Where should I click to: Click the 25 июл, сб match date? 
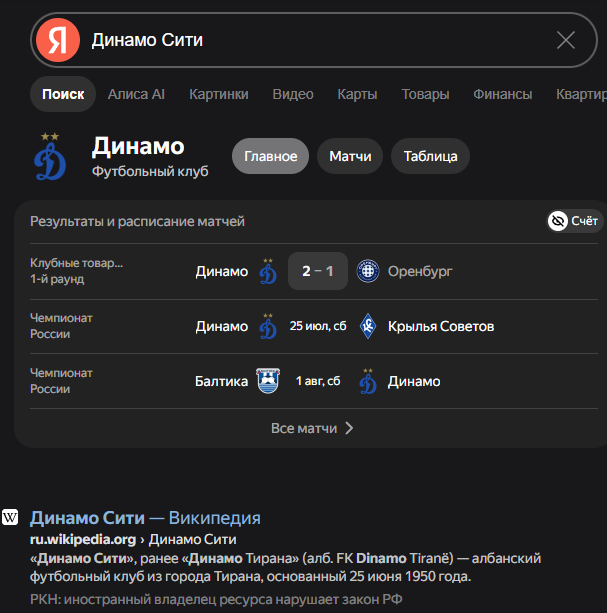(x=318, y=326)
